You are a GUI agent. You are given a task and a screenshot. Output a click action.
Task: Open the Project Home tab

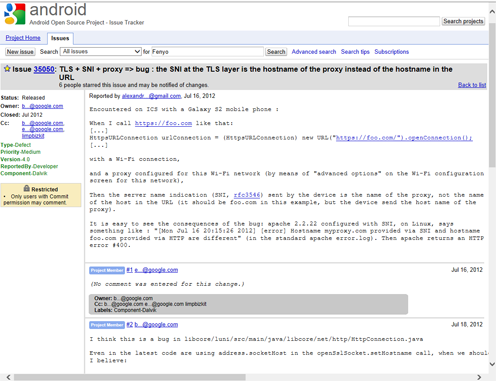[23, 38]
